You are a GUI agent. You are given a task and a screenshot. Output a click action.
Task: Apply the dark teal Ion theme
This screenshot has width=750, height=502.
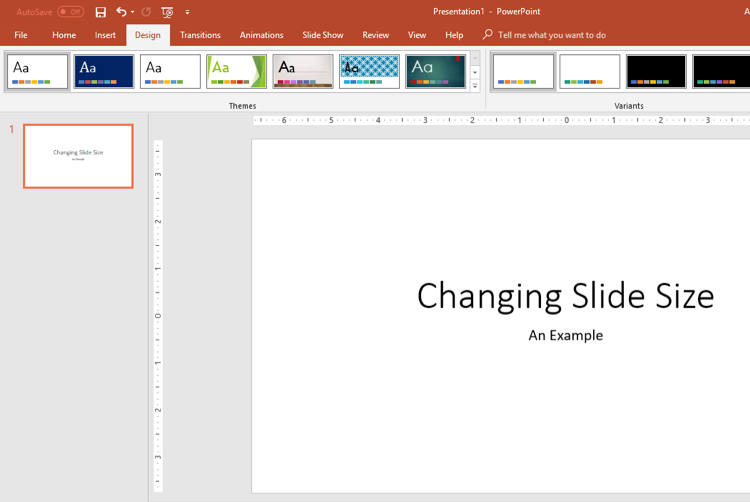[435, 71]
